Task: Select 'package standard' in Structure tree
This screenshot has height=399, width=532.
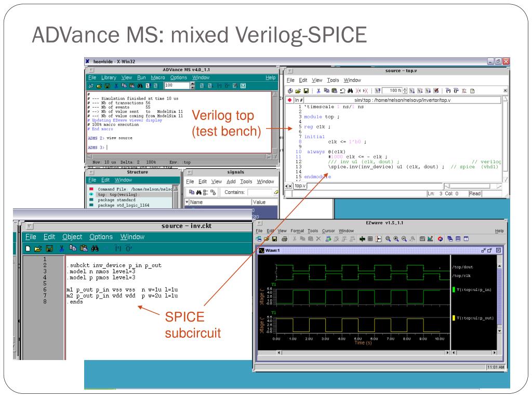Action: [x=116, y=200]
